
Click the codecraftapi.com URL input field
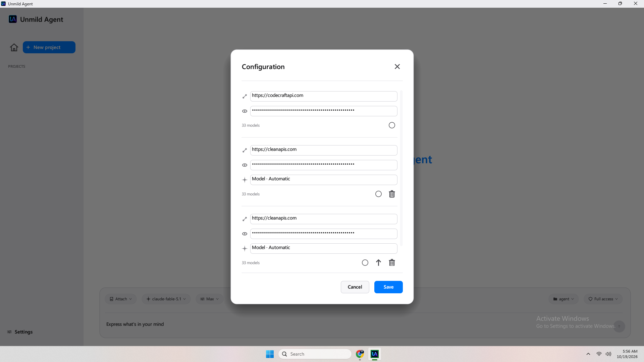point(324,96)
